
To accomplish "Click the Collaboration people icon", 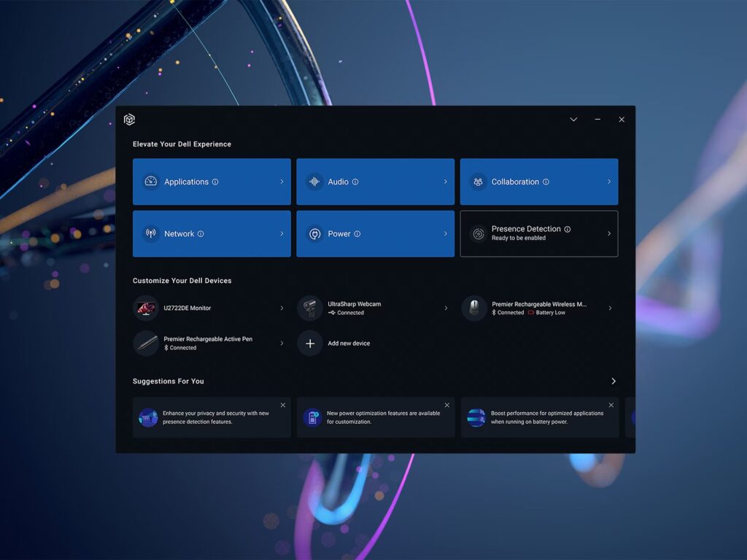I will (x=478, y=182).
